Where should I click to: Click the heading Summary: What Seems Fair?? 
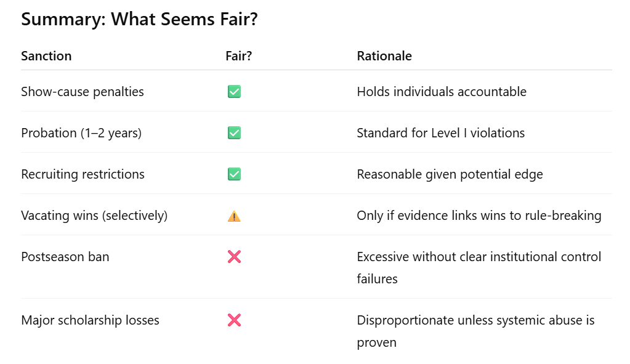point(139,19)
